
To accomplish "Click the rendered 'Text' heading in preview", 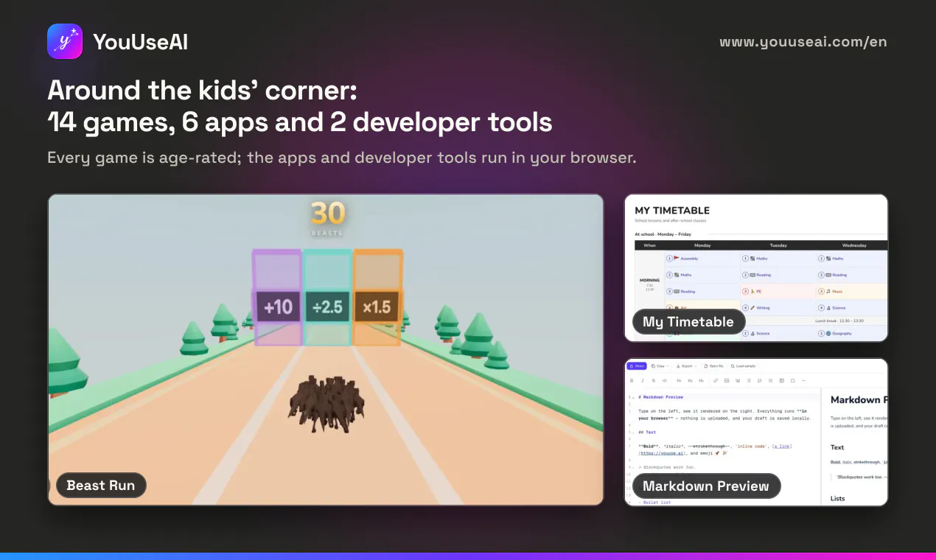I will pyautogui.click(x=837, y=447).
